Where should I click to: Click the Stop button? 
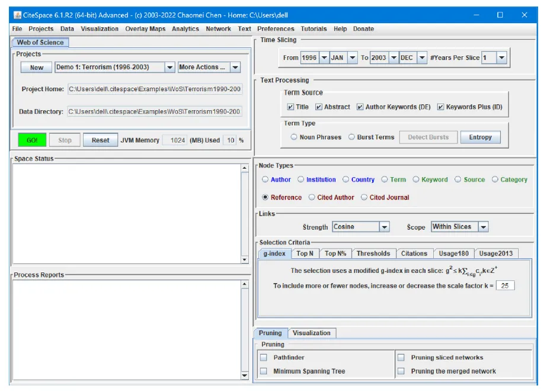(x=65, y=140)
